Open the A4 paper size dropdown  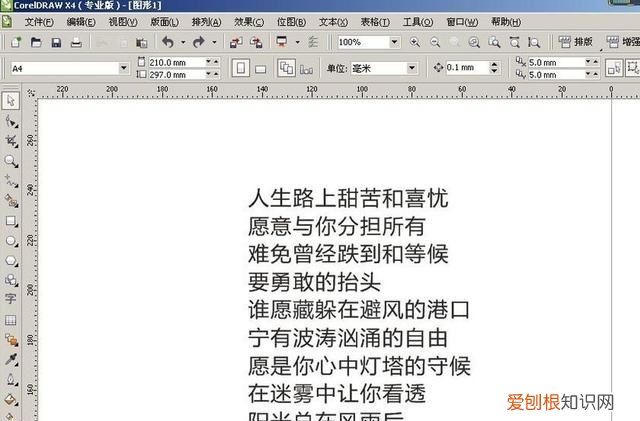(x=123, y=68)
